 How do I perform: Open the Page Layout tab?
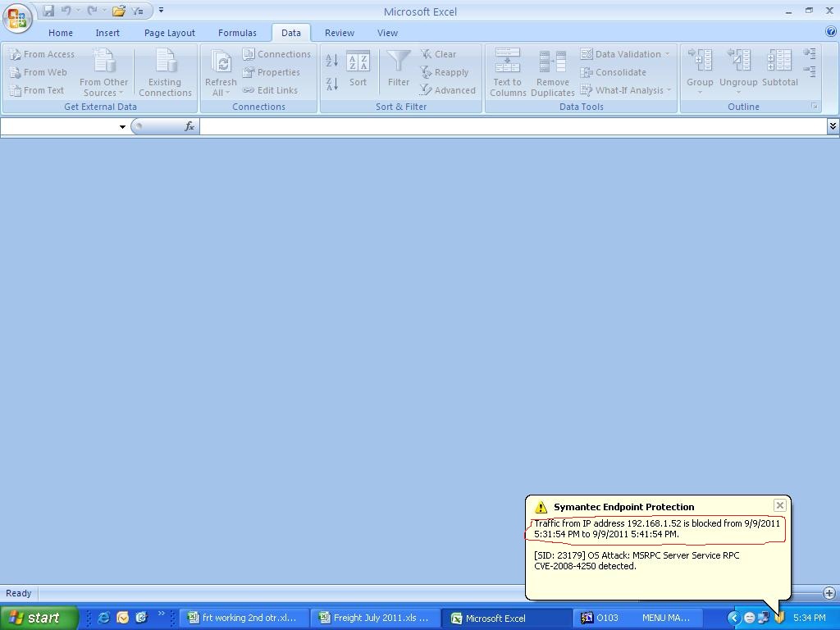click(169, 33)
